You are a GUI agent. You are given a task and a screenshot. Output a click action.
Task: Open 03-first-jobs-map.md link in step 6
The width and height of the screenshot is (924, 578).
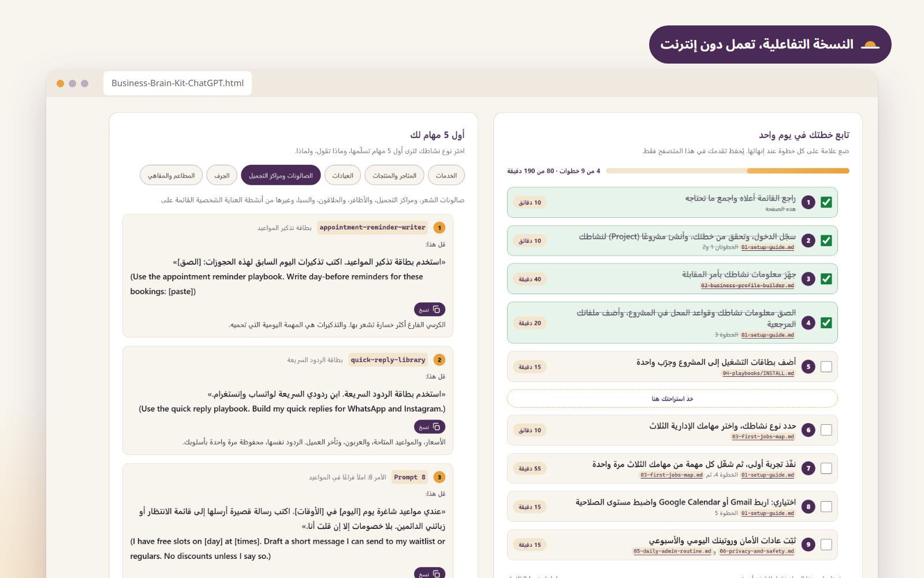click(763, 437)
